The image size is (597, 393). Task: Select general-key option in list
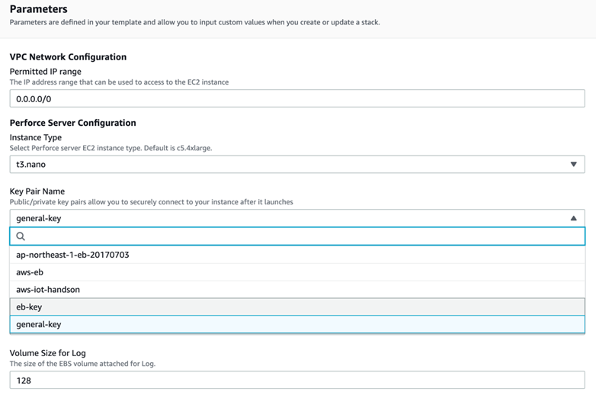coord(297,324)
